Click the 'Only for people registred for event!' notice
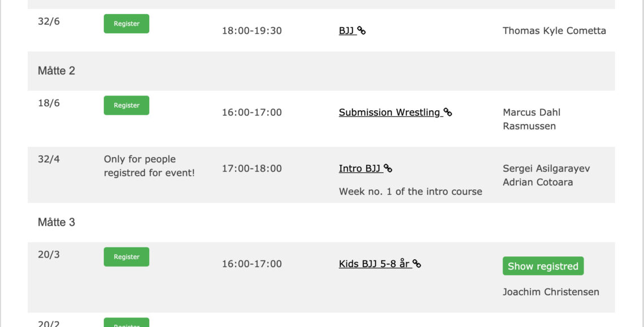The height and width of the screenshot is (327, 644). pyautogui.click(x=149, y=166)
